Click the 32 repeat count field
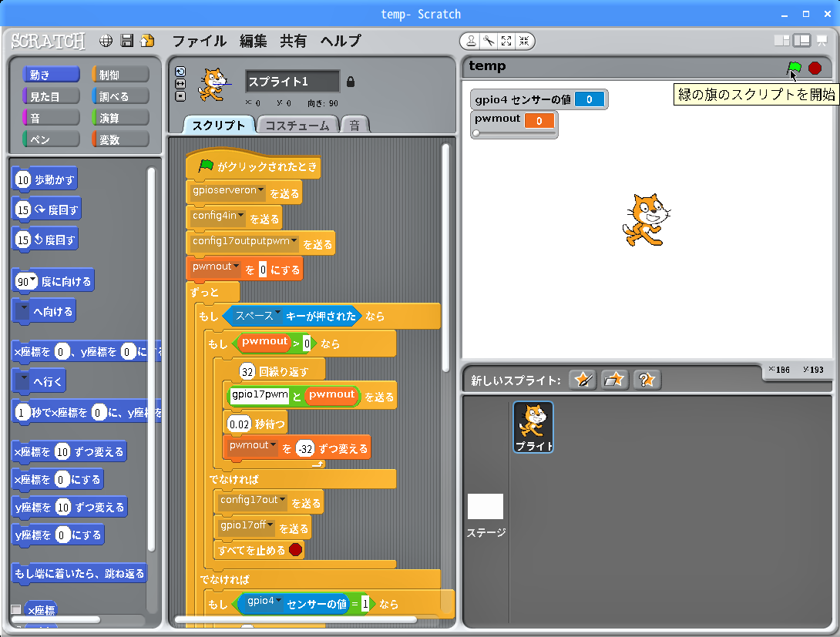This screenshot has height=637, width=840. (x=247, y=371)
